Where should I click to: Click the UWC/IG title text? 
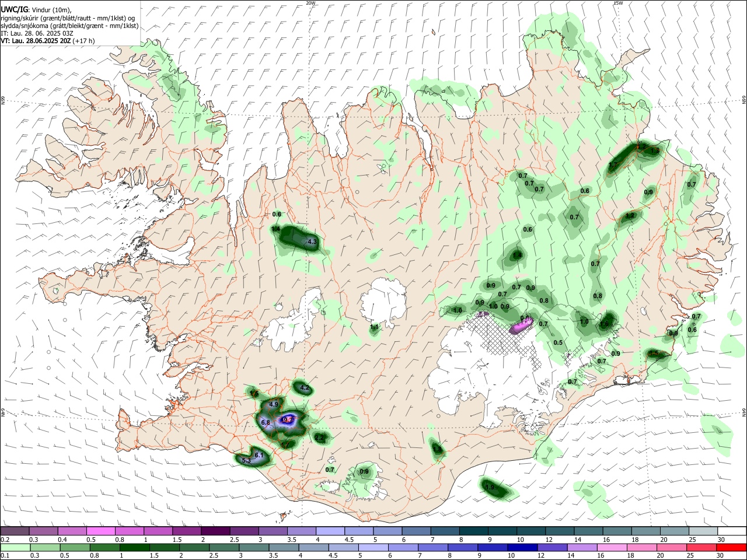pyautogui.click(x=13, y=9)
